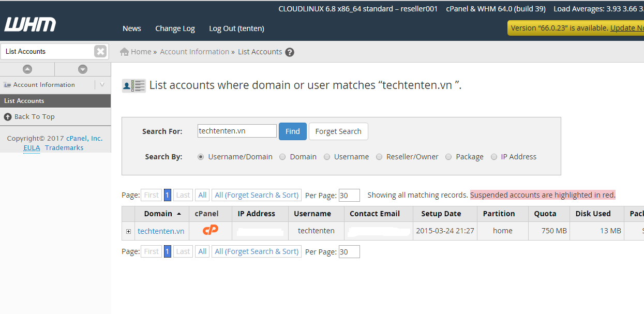Select the IP Address search option
644x314 pixels.
(x=494, y=157)
